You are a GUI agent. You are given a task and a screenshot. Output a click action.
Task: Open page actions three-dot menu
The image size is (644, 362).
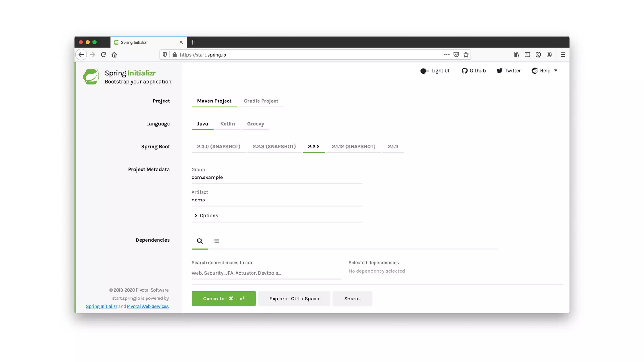447,55
